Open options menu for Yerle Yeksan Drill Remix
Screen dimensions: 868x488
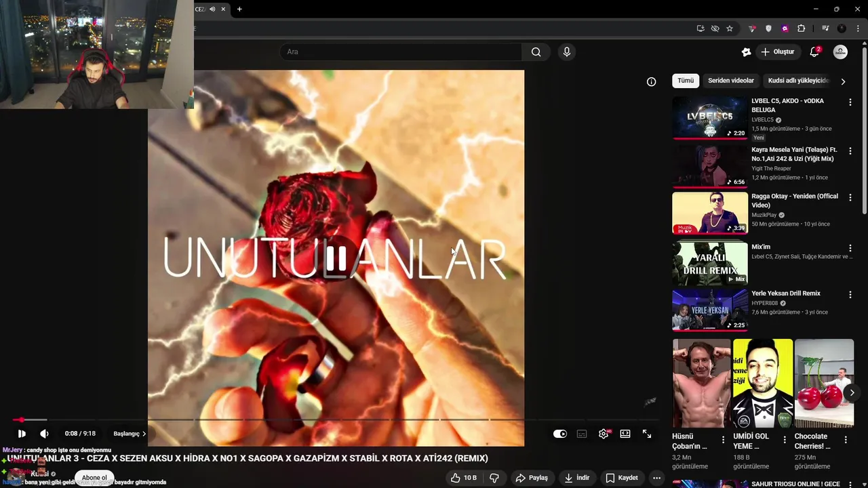pos(850,295)
